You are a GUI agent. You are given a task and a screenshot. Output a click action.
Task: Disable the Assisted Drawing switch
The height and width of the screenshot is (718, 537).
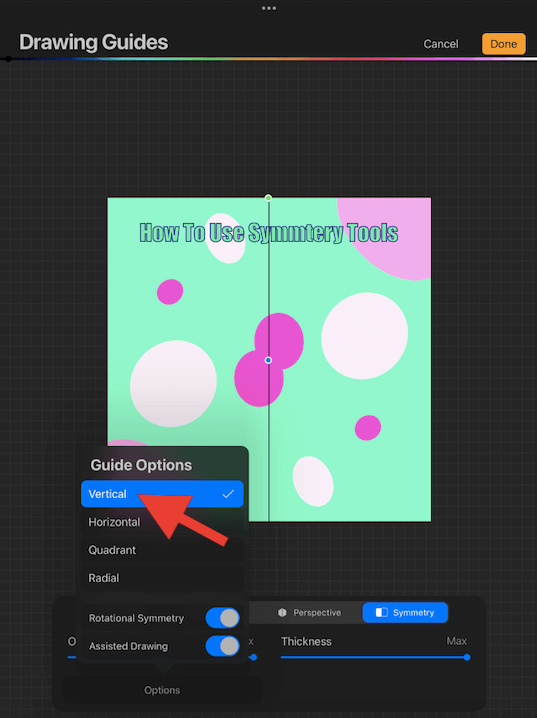tap(222, 646)
